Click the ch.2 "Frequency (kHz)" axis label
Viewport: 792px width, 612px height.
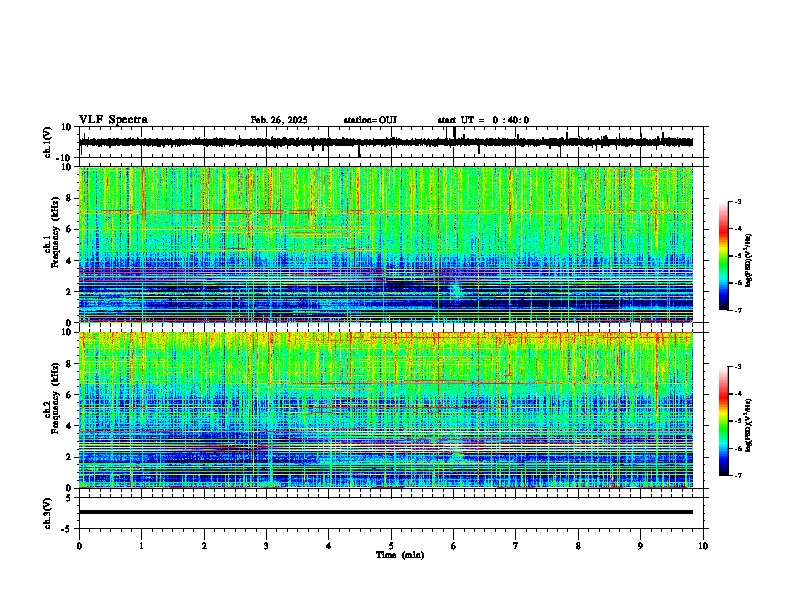tap(55, 398)
